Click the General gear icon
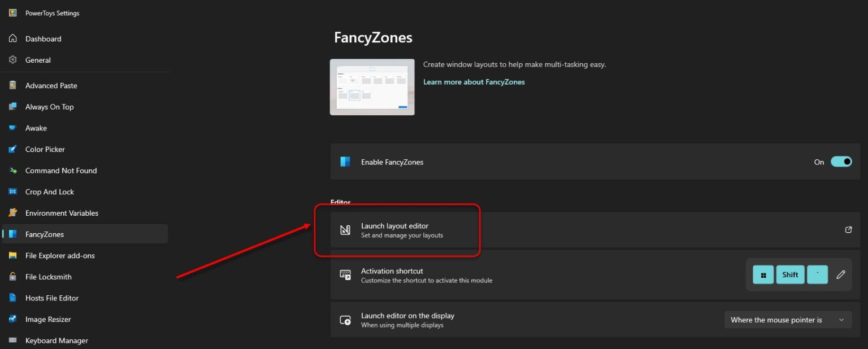The height and width of the screenshot is (349, 868). [x=12, y=60]
